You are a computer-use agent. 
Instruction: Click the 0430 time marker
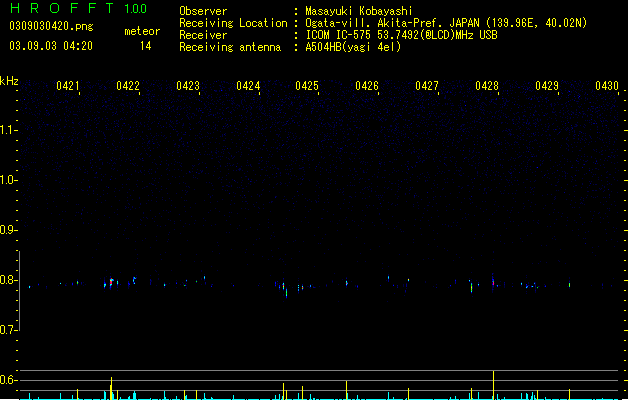click(607, 86)
